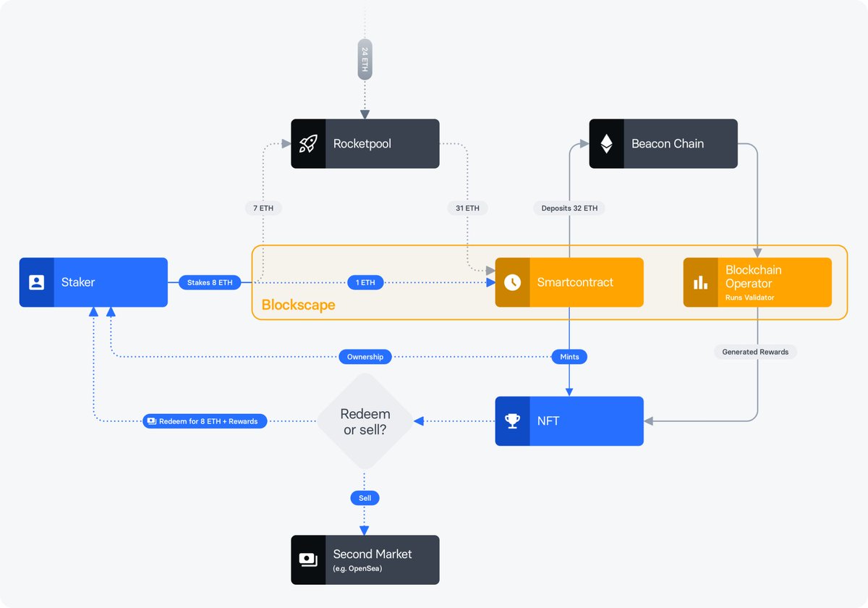Select the Rocketpool node label
Viewport: 868px width, 608px height.
[362, 143]
